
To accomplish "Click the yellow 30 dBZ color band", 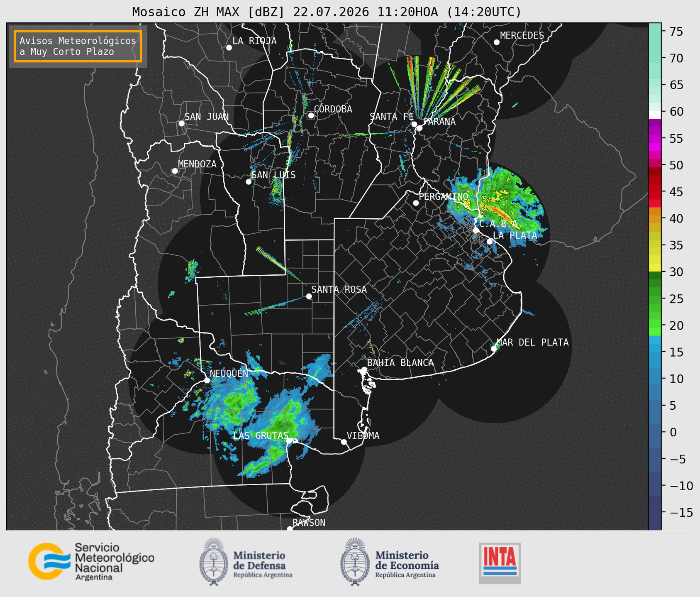I will click(x=655, y=268).
